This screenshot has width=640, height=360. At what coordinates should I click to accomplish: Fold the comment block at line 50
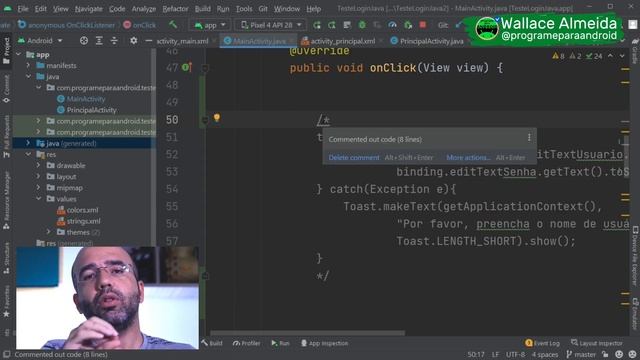205,120
